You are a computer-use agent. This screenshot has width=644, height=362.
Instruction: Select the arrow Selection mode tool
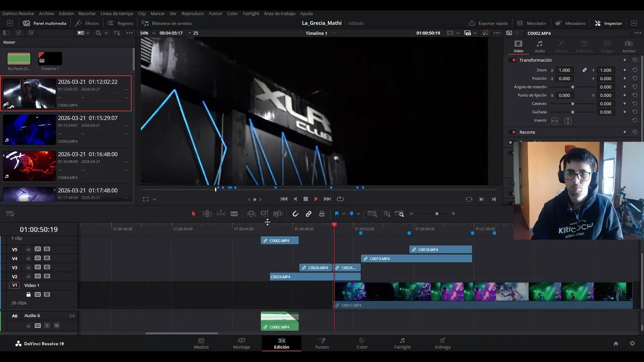tap(194, 214)
